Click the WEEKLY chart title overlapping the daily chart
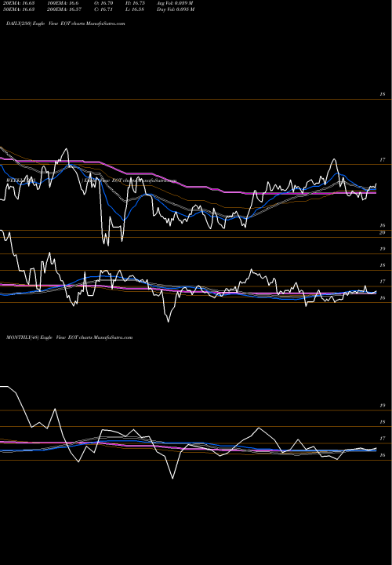The image size is (392, 565). tap(92, 180)
